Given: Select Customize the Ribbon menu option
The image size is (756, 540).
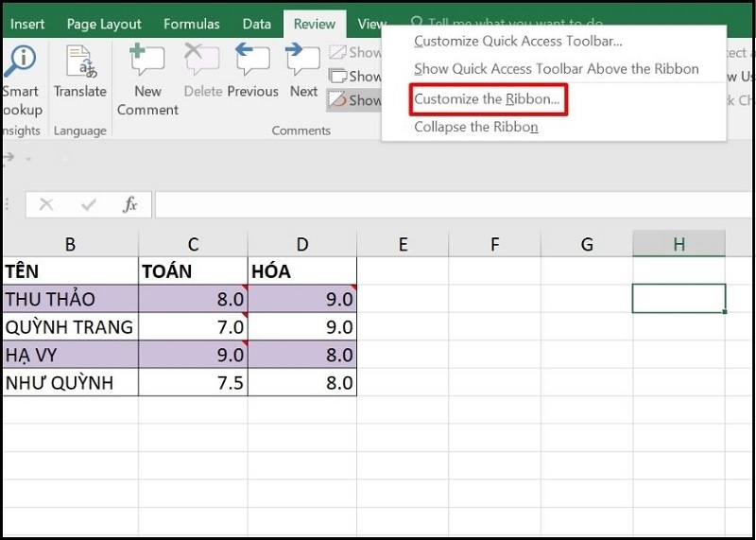Looking at the screenshot, I should pos(487,99).
